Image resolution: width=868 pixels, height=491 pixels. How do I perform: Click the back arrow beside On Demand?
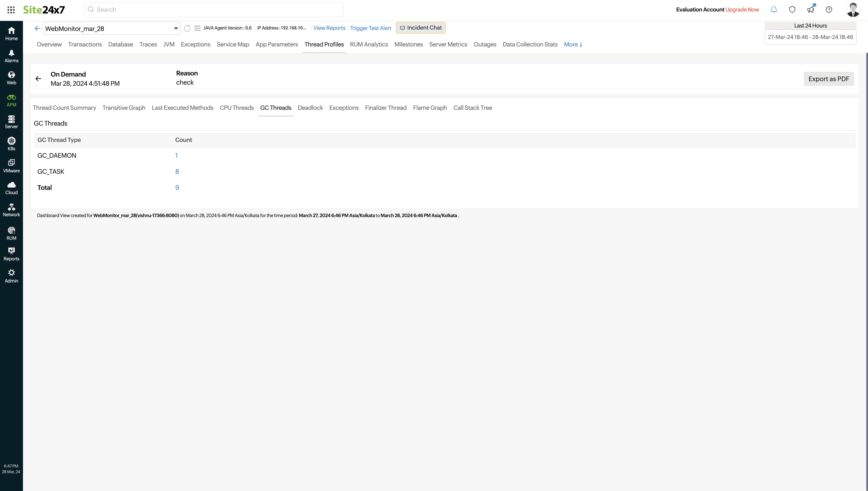tap(38, 79)
